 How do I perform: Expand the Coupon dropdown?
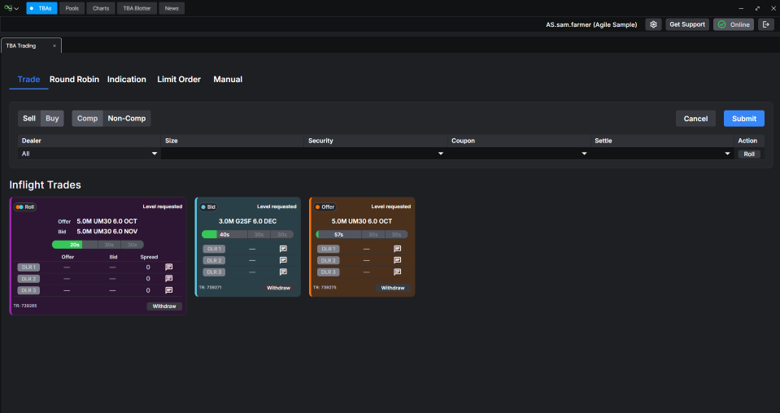click(519, 154)
